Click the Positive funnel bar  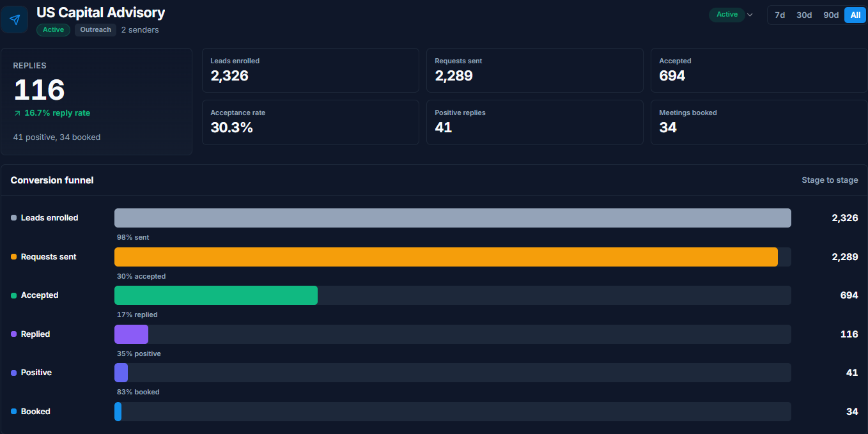(x=121, y=373)
